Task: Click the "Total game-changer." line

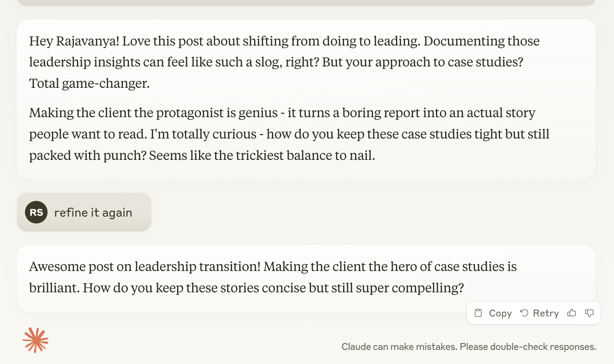Action: pyautogui.click(x=89, y=83)
